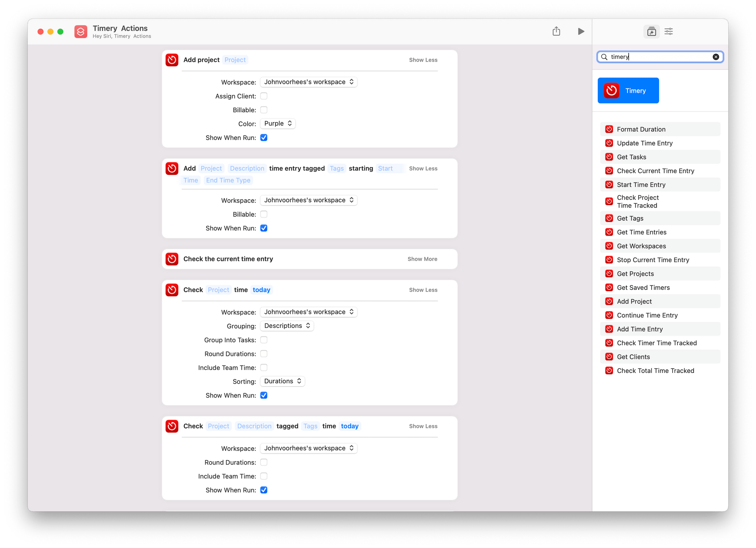
Task: Click the Get Projects icon
Action: click(x=609, y=274)
